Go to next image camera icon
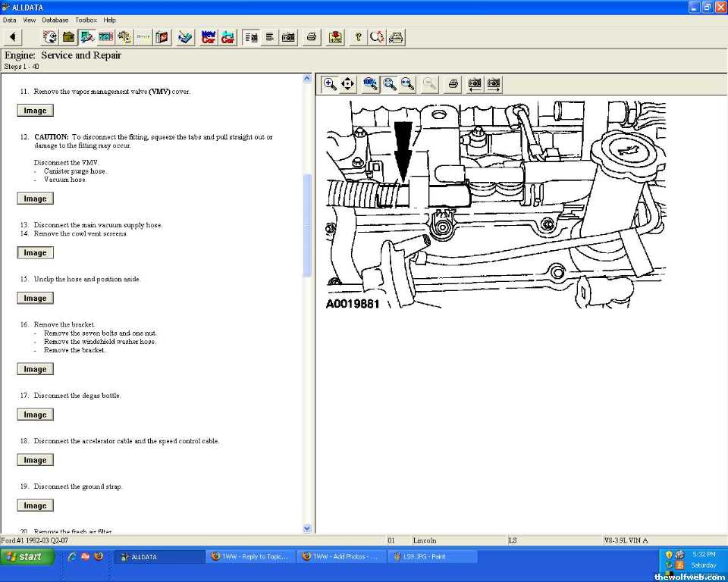This screenshot has height=582, width=728. click(x=494, y=84)
